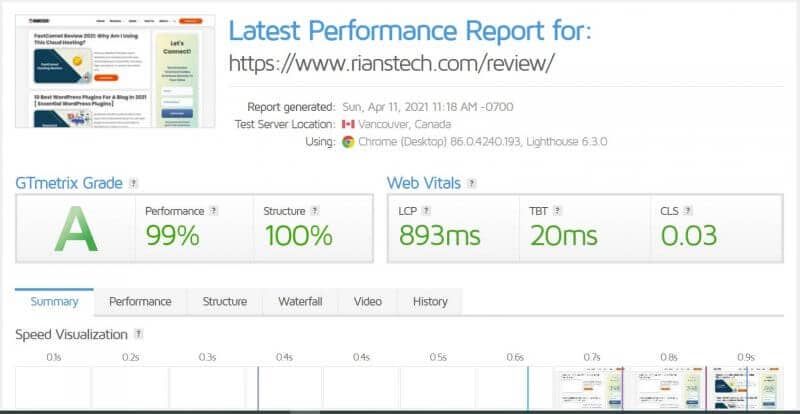Click the 0.7s filmstrip frame
Viewport: 800px width, 414px height.
[x=591, y=388]
